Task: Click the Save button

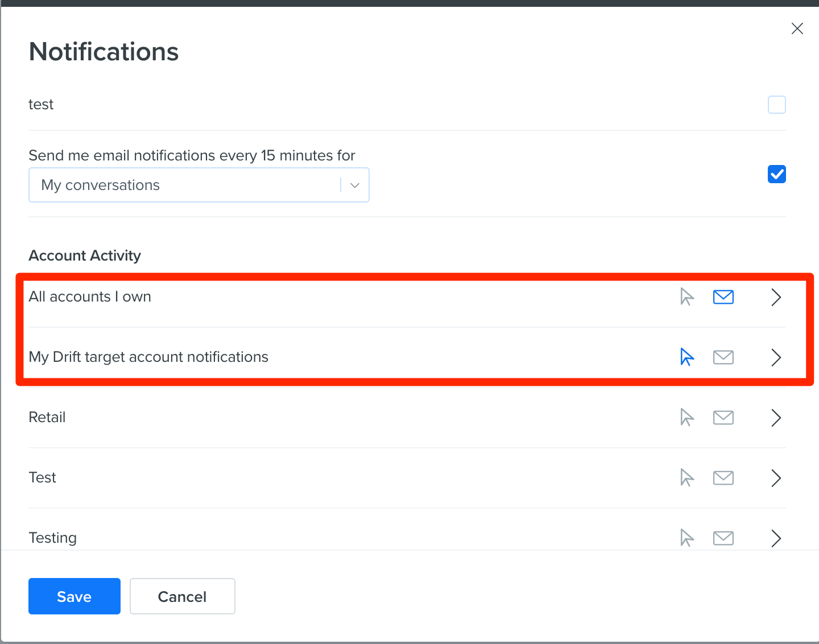Action: (75, 596)
